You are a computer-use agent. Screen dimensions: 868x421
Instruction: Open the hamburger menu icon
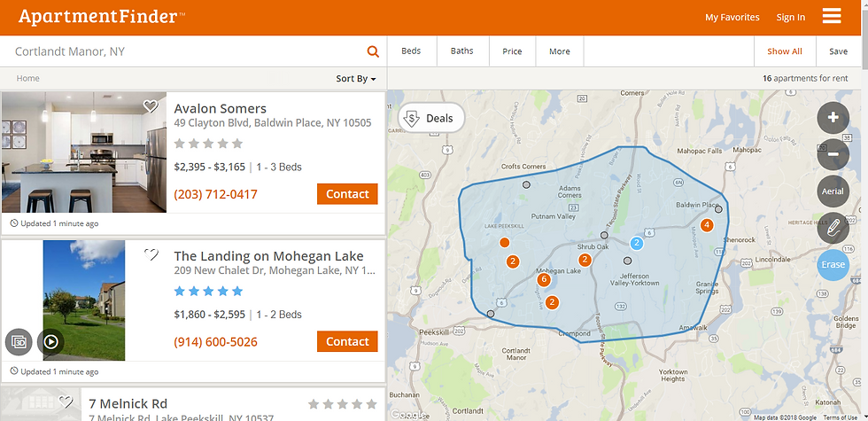tap(832, 16)
